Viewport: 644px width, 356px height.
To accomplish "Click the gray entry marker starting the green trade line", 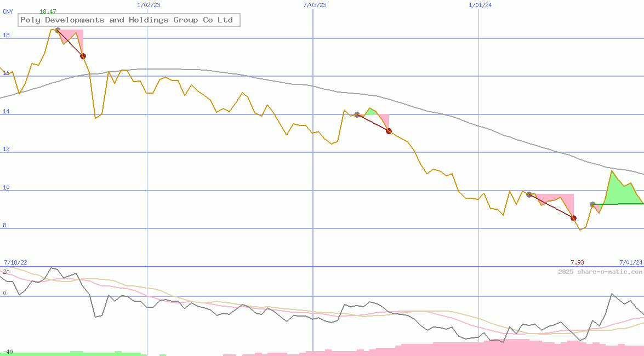I will 592,204.
